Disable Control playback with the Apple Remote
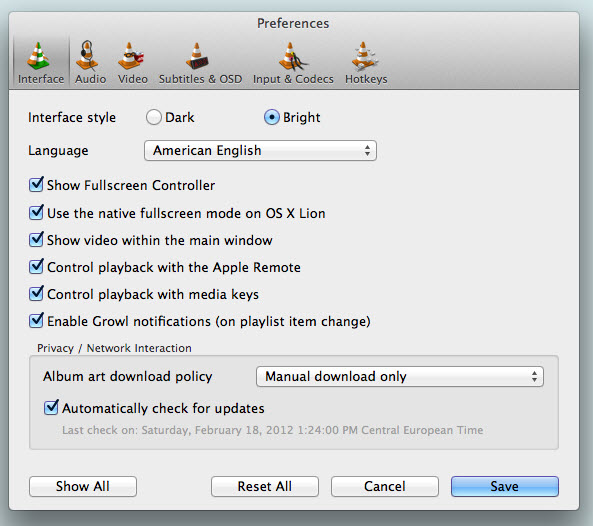 click(x=36, y=267)
